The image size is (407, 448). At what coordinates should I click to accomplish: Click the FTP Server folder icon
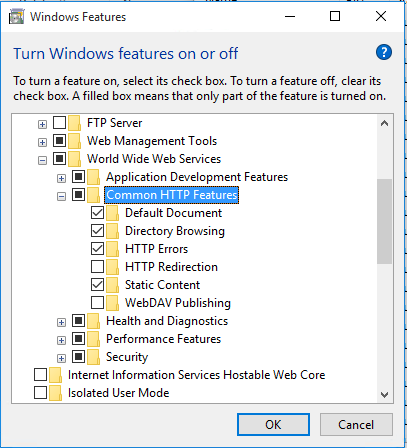tap(74, 123)
